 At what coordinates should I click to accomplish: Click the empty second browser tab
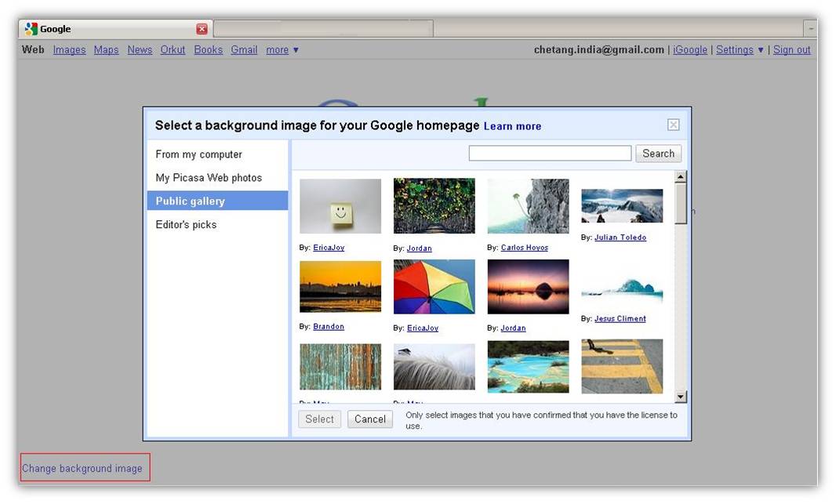click(324, 29)
